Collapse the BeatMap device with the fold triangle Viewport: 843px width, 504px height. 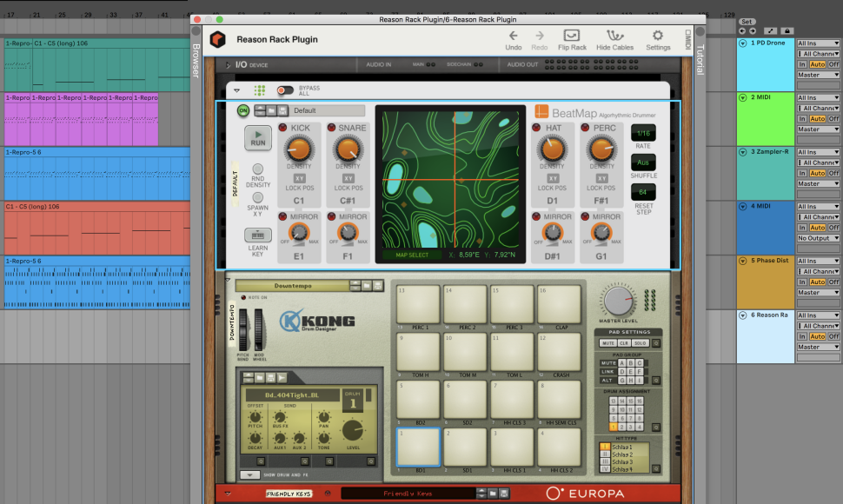[236, 90]
